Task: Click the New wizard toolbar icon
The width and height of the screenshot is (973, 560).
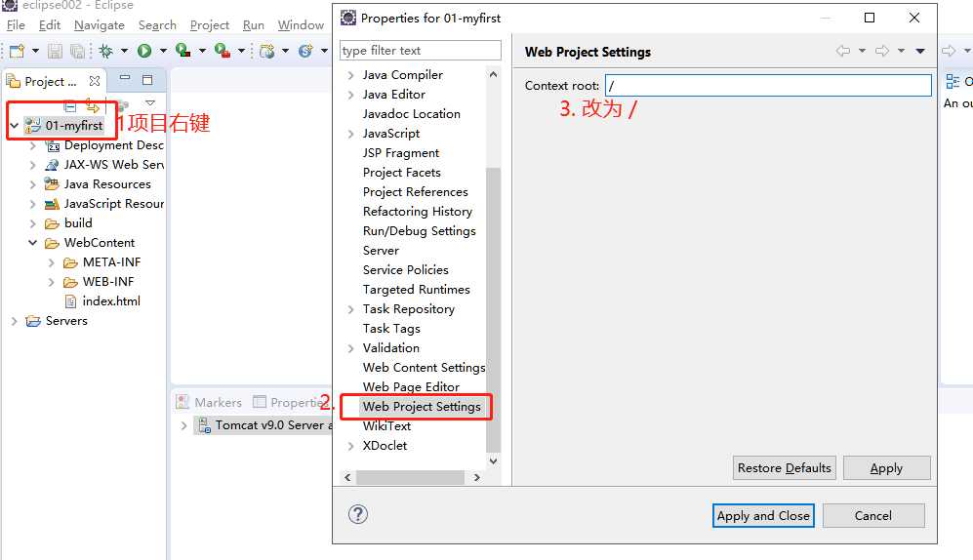Action: (x=17, y=51)
